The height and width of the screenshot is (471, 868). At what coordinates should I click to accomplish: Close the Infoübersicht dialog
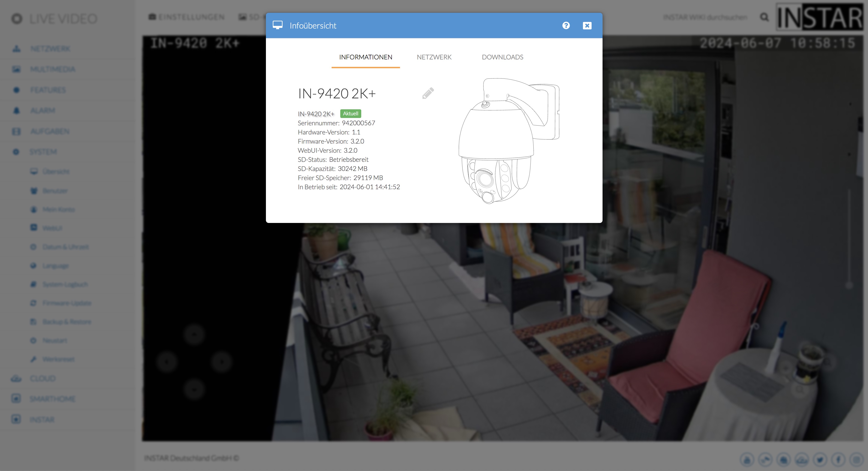click(x=587, y=26)
